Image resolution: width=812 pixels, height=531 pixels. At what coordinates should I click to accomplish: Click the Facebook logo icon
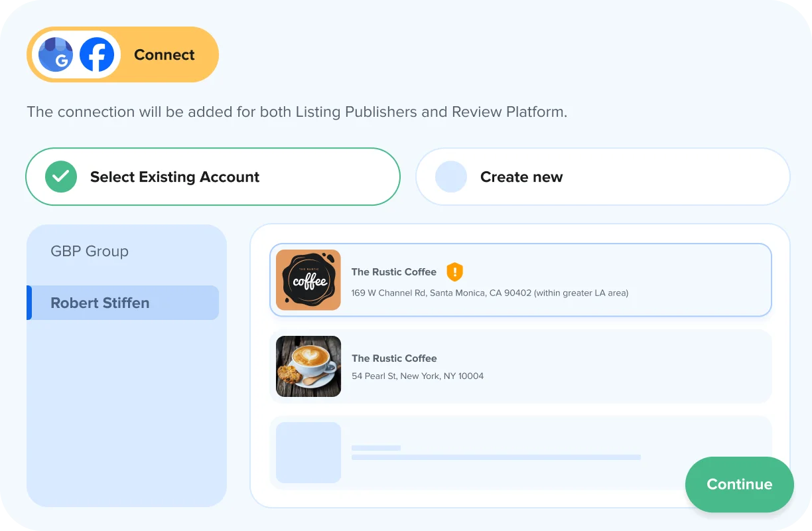[97, 54]
